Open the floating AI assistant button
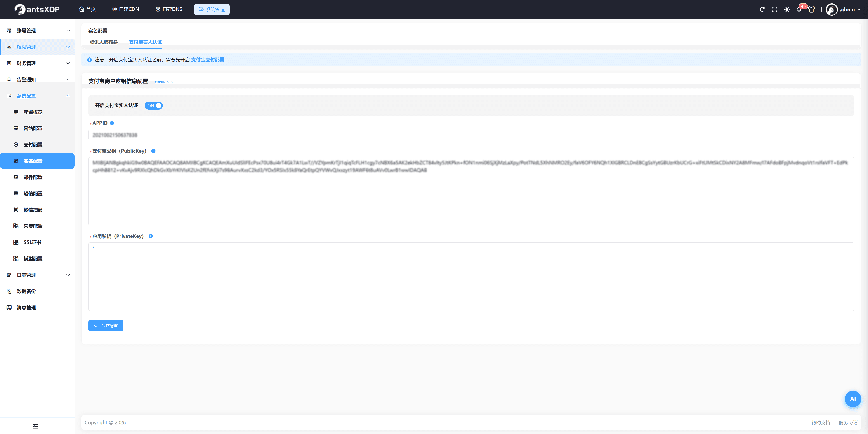Image resolution: width=868 pixels, height=434 pixels. (852, 398)
